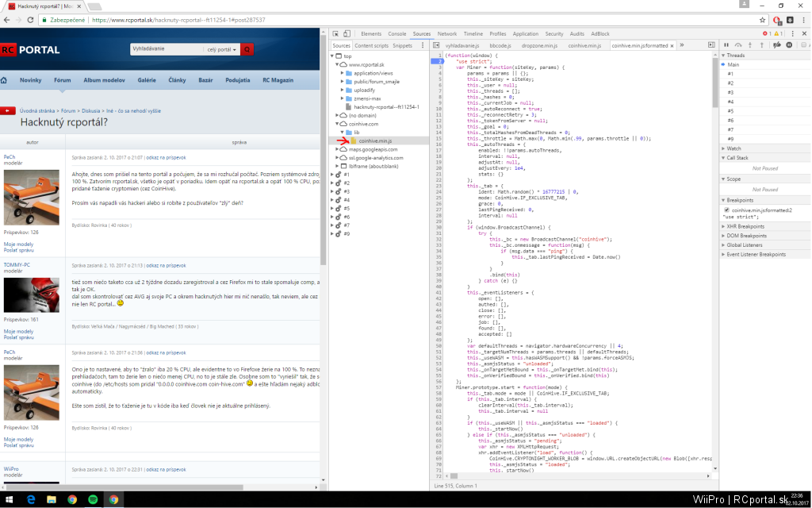
Task: Click 'Poslať správu' under TOMMY-PC
Action: click(19, 337)
